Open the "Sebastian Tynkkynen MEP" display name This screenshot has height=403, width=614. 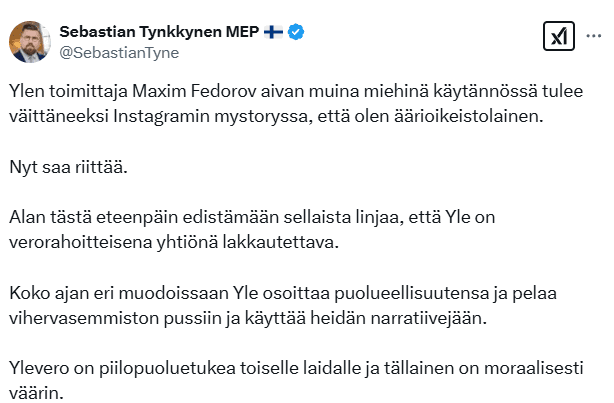160,31
